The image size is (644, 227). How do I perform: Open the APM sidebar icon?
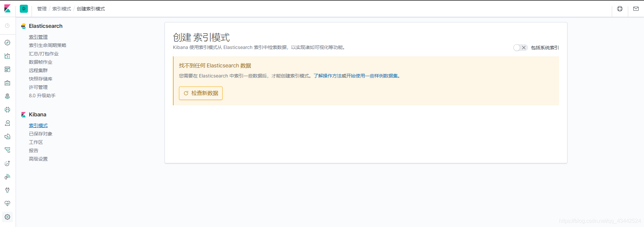(7, 150)
